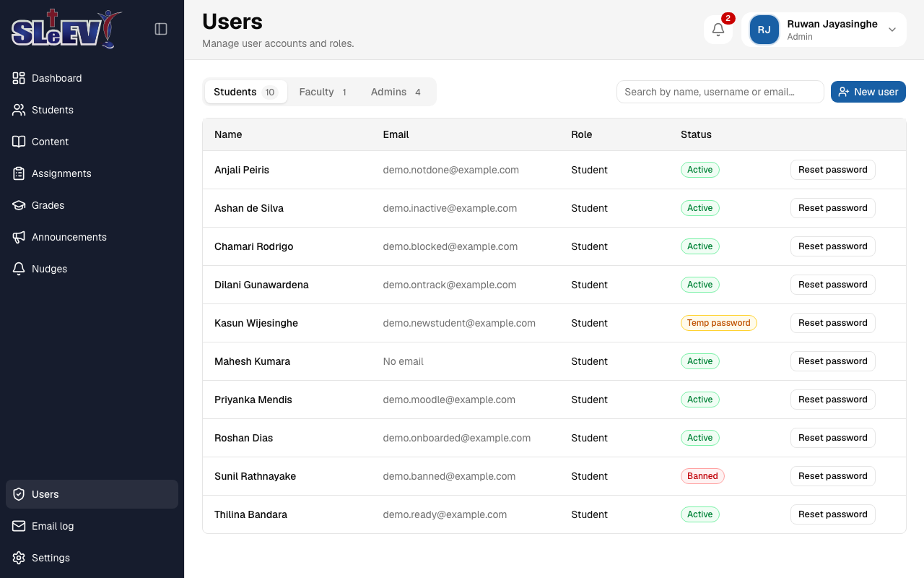Click the Role column header
Screen dimensions: 924x578
tap(582, 134)
